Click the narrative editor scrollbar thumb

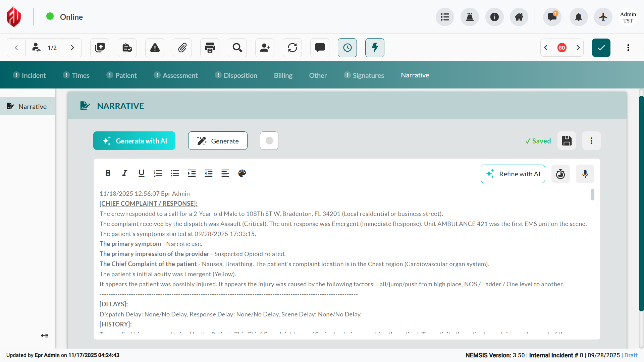(x=593, y=194)
